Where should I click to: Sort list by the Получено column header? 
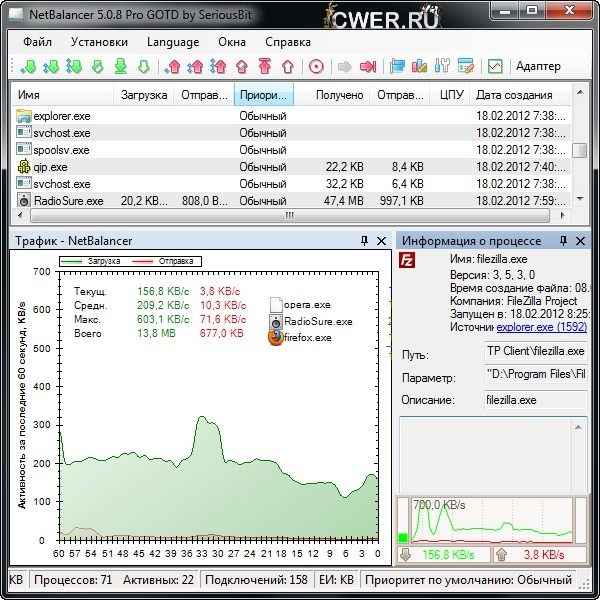[339, 95]
